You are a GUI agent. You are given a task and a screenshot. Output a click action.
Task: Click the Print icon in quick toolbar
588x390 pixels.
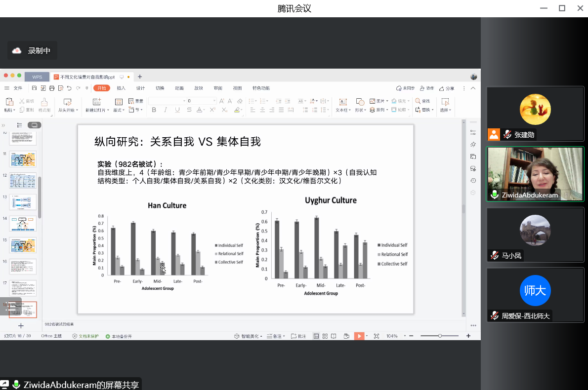52,88
